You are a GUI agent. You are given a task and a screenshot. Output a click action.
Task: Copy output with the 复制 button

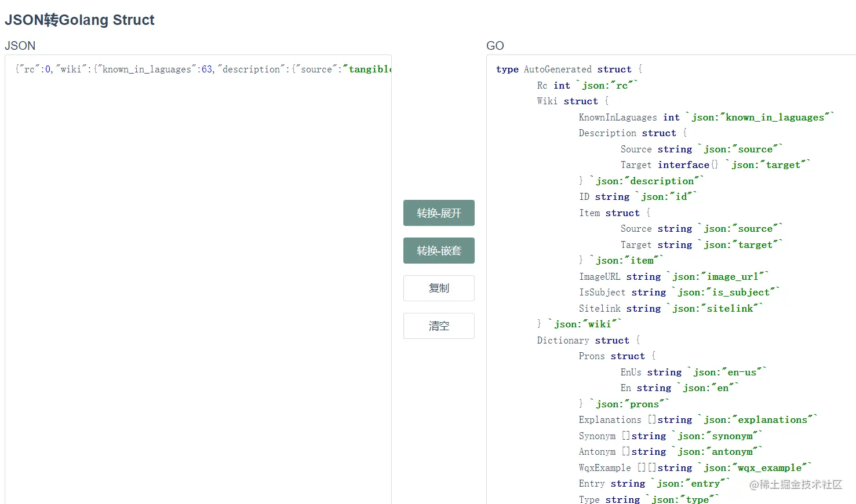pos(439,288)
